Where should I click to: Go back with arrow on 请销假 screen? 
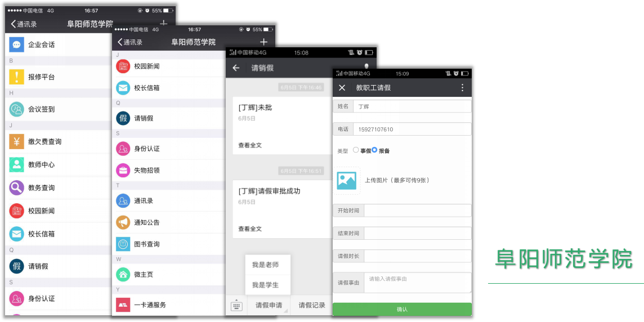pos(236,68)
